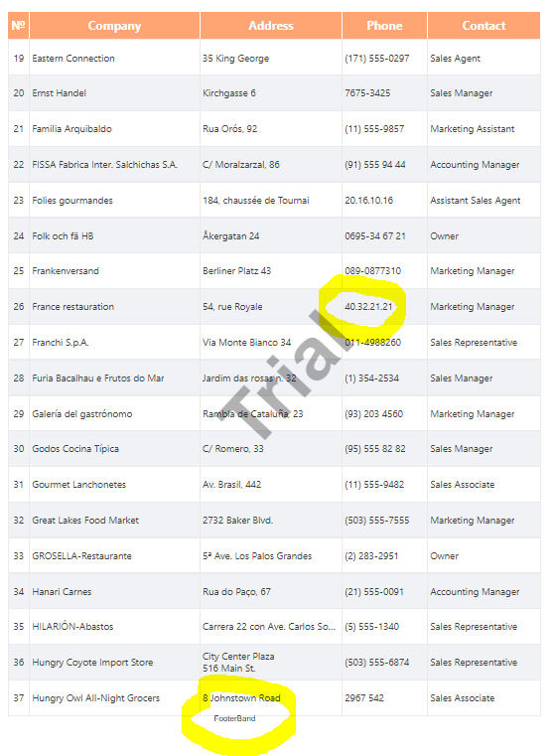Click the FooterBand label
This screenshot has width=554, height=756.
click(x=234, y=718)
